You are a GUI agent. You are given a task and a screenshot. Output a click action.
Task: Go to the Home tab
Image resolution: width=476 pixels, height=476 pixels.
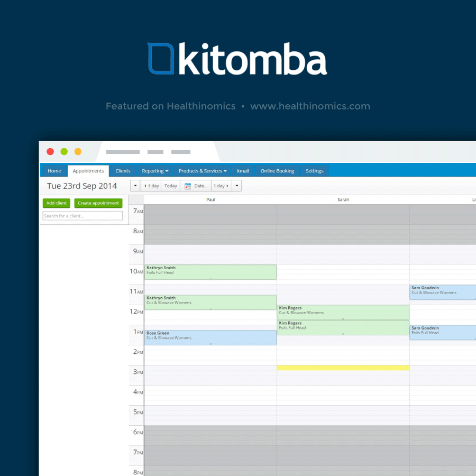coord(54,170)
